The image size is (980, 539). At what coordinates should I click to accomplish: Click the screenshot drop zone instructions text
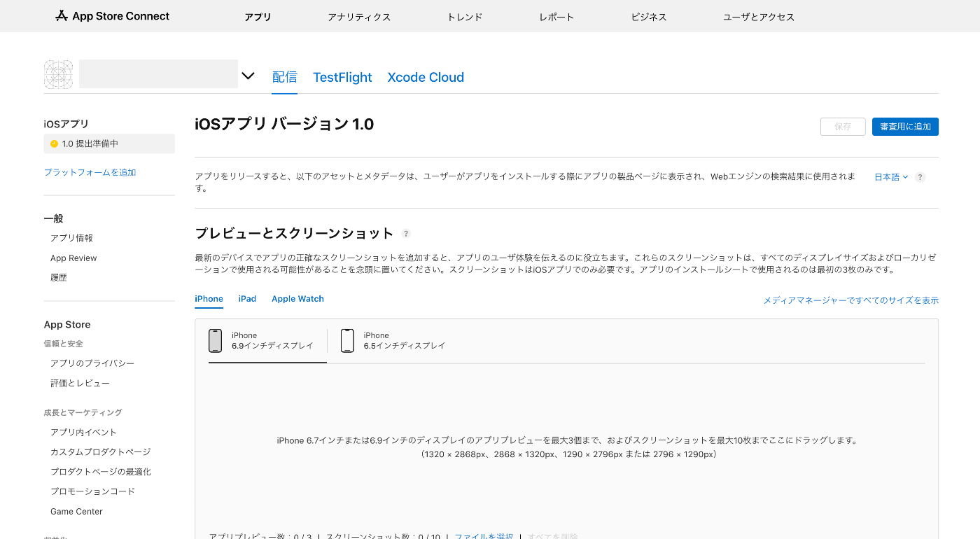coord(567,447)
